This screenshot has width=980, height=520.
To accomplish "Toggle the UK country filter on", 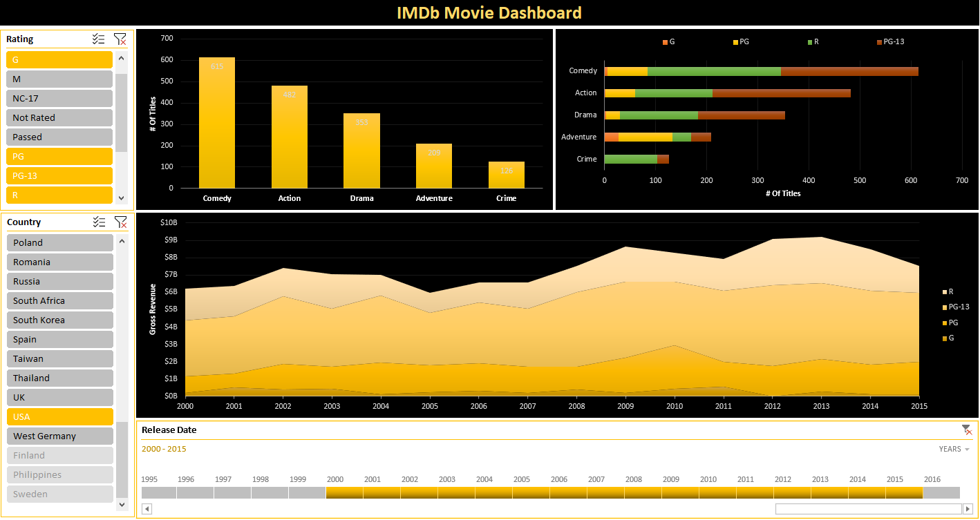I will click(x=59, y=397).
